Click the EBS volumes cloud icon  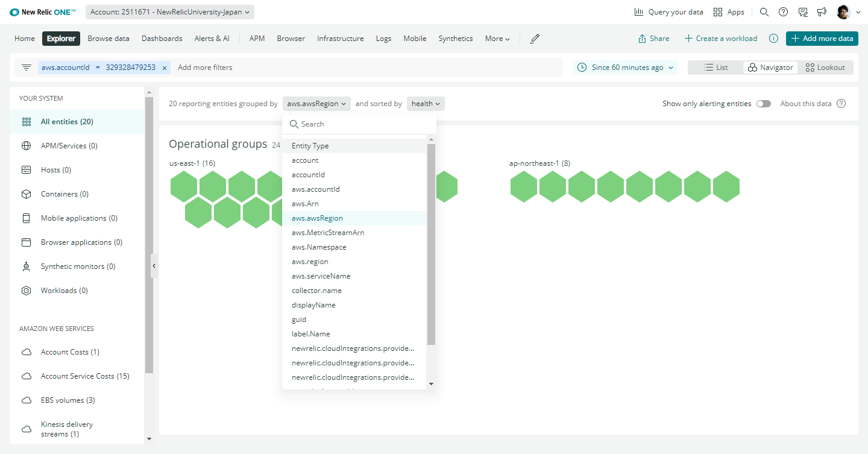click(26, 400)
